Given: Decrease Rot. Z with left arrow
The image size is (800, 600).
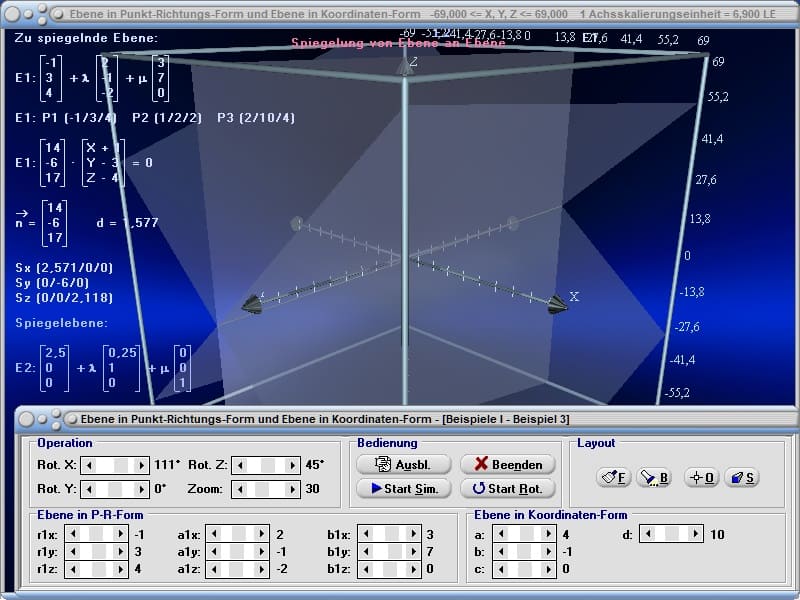Looking at the screenshot, I should [x=240, y=465].
